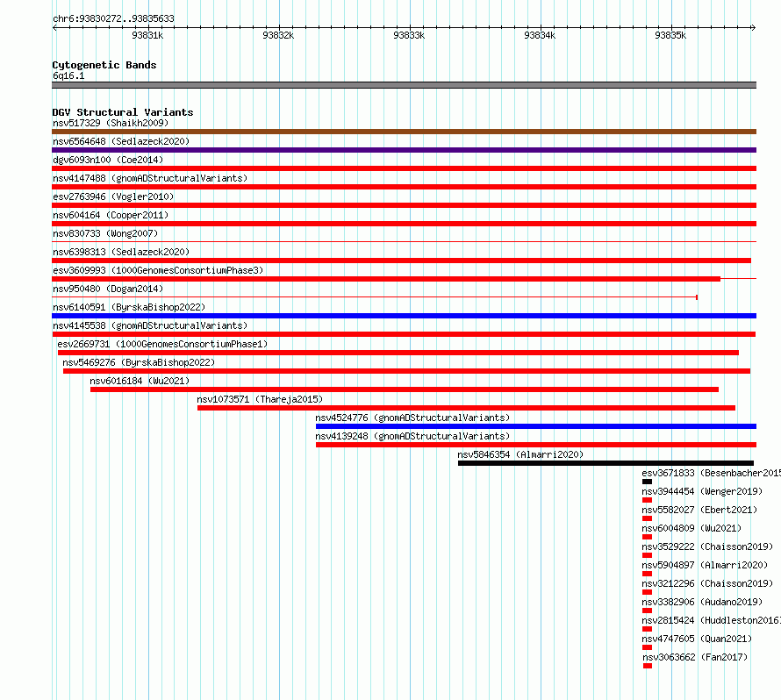Click the thin red nsv950480 variant line
Screen dimensions: 781x700
point(375,297)
